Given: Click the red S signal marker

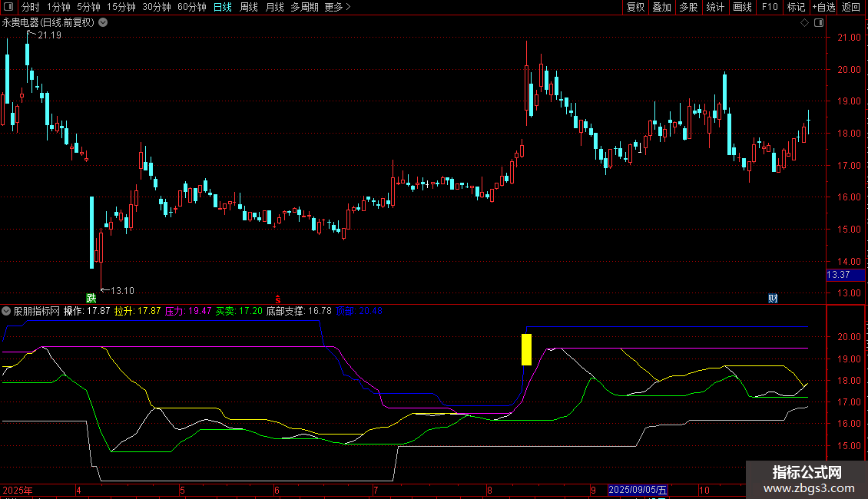Looking at the screenshot, I should pos(278,298).
